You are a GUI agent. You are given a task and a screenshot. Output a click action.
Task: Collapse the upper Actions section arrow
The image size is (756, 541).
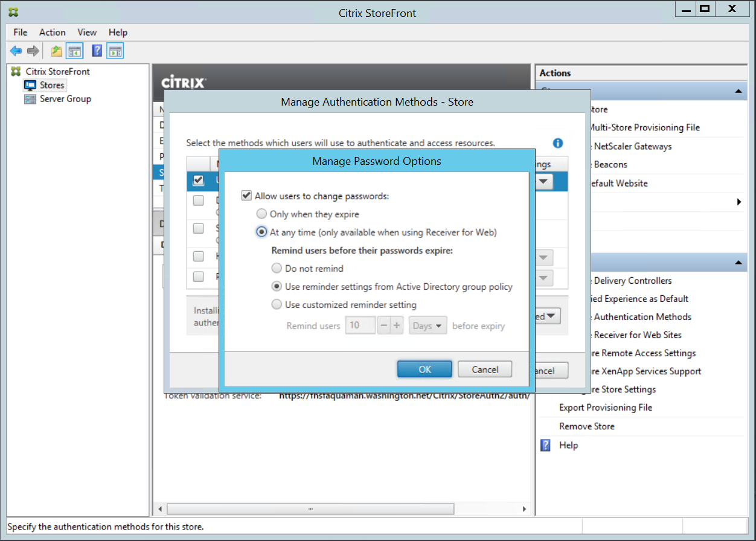pyautogui.click(x=738, y=91)
